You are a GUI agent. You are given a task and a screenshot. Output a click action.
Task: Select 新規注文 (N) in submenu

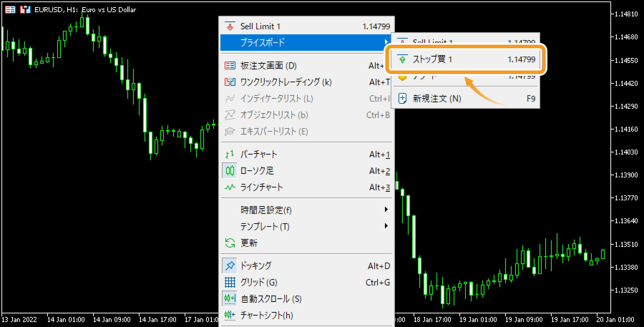465,98
